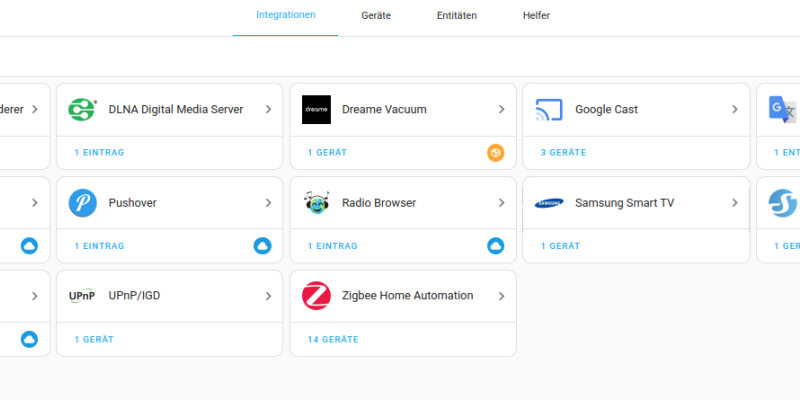This screenshot has height=400, width=800.
Task: Expand Samsung Smart TV with chevron arrow
Action: (x=735, y=203)
